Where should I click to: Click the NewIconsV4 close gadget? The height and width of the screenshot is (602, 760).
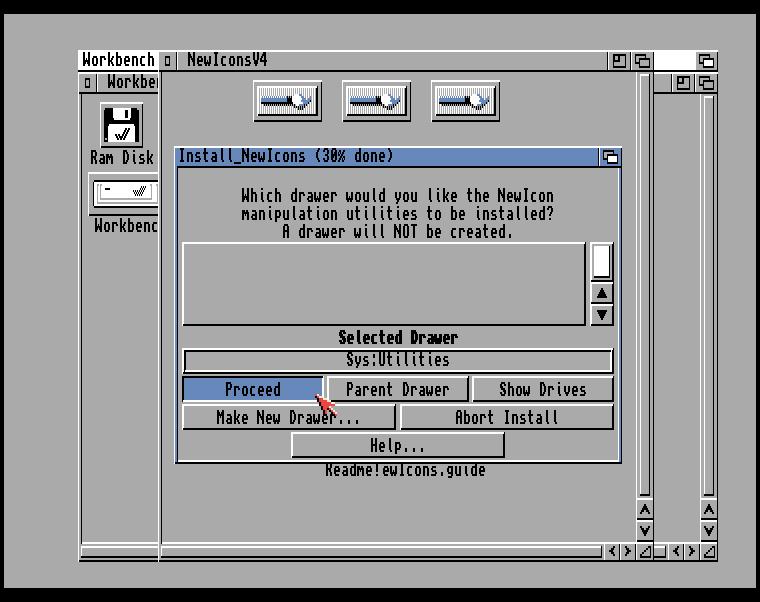pos(168,61)
